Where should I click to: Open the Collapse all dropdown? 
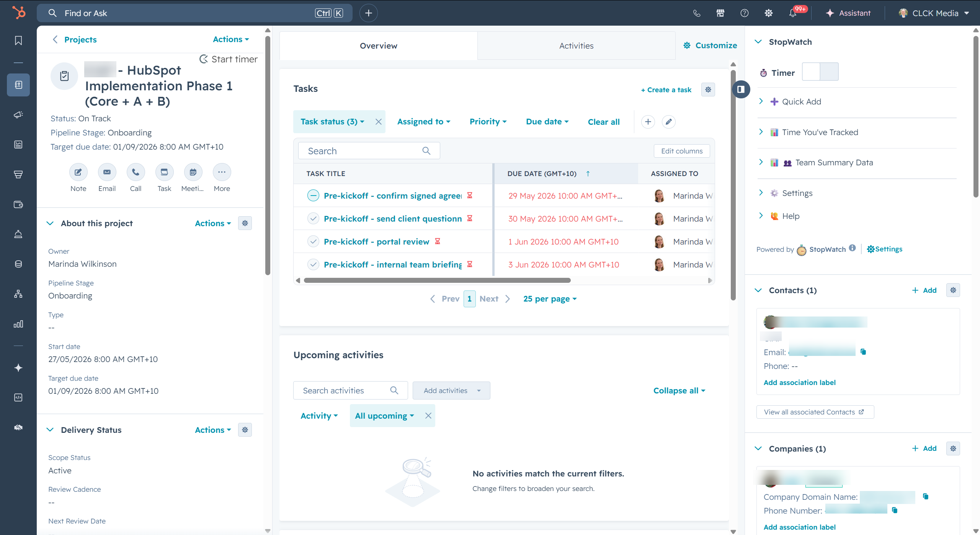point(679,391)
